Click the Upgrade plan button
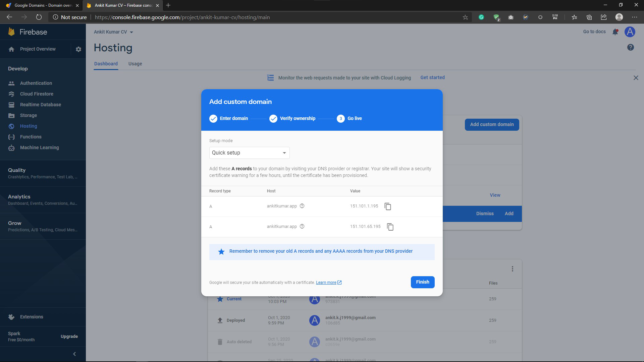 (x=69, y=337)
